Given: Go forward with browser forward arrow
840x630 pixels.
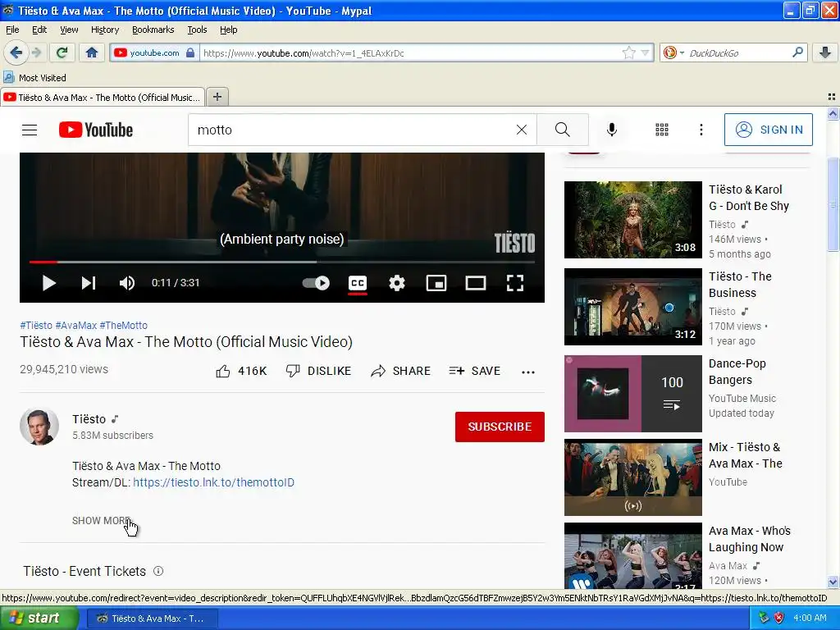Looking at the screenshot, I should click(x=36, y=52).
